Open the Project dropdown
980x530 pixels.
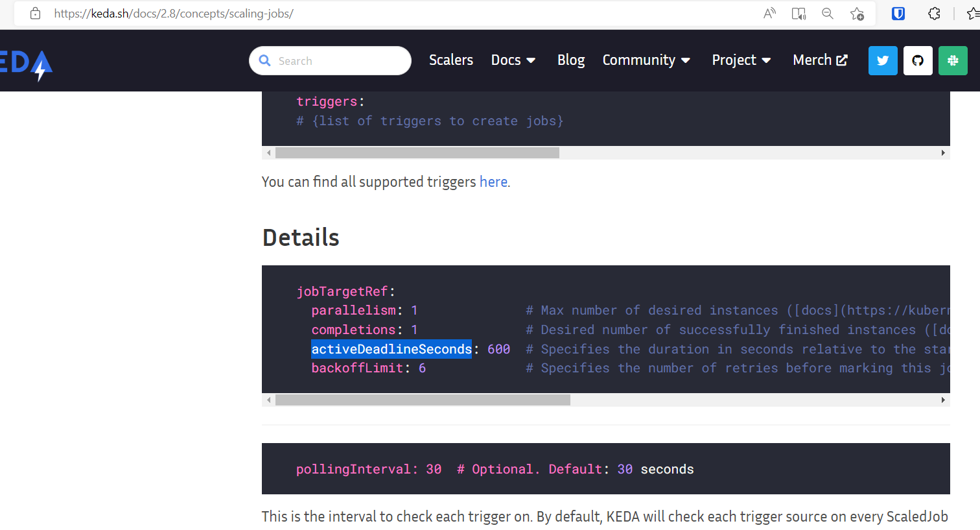[x=741, y=60]
